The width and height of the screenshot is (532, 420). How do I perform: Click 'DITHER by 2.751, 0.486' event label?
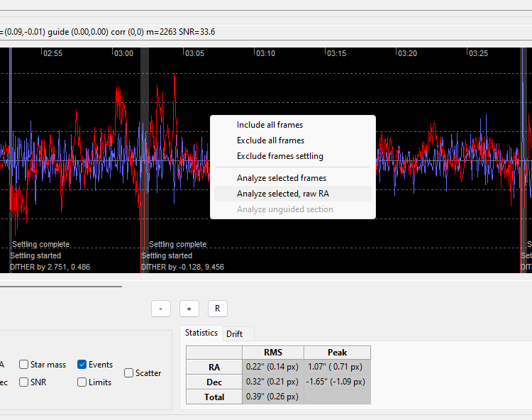click(50, 267)
